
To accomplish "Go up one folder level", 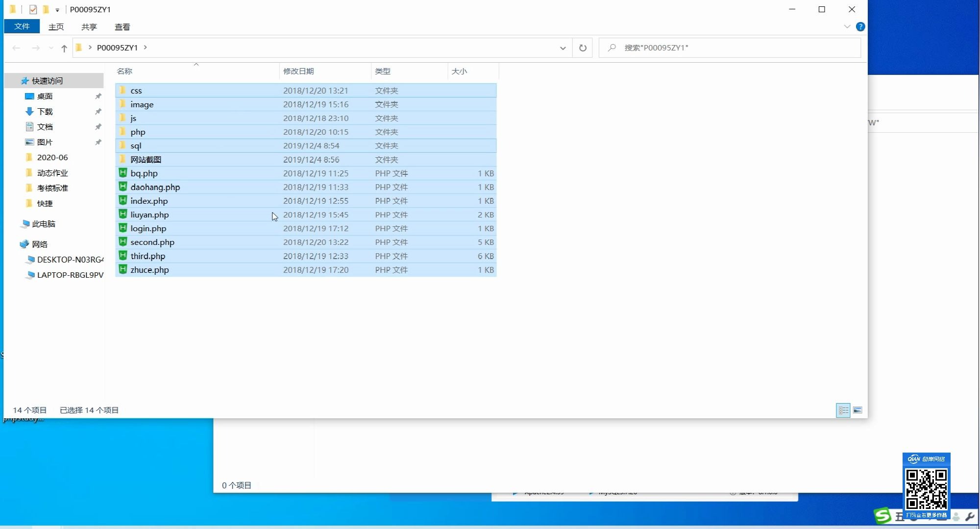I will (64, 48).
